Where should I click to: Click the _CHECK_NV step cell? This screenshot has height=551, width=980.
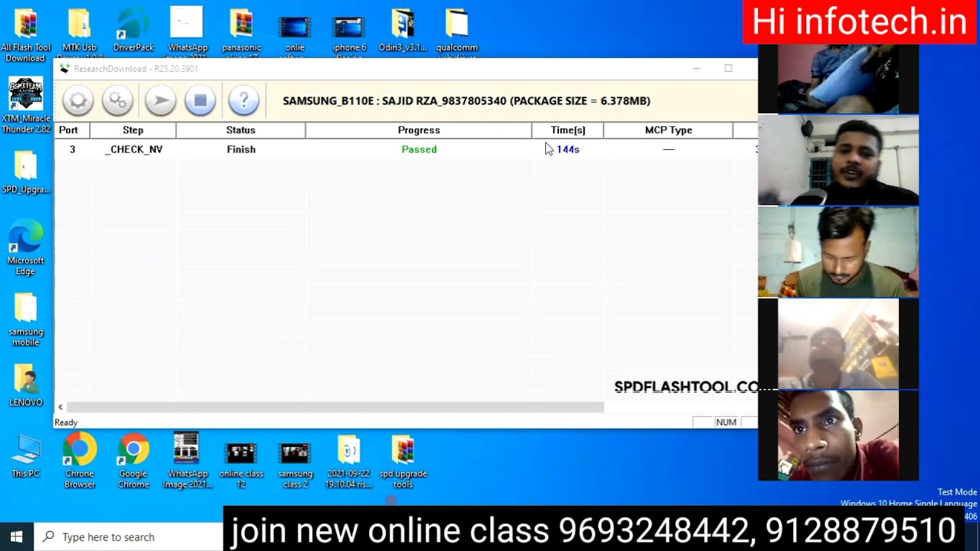pos(133,149)
